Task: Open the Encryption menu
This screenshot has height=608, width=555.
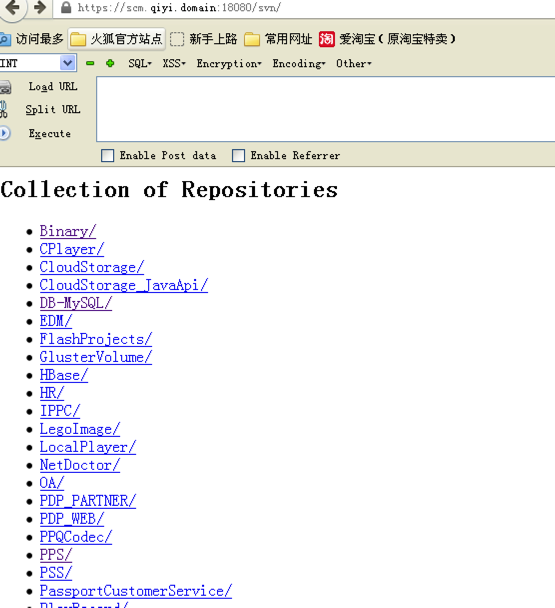Action: coord(229,64)
